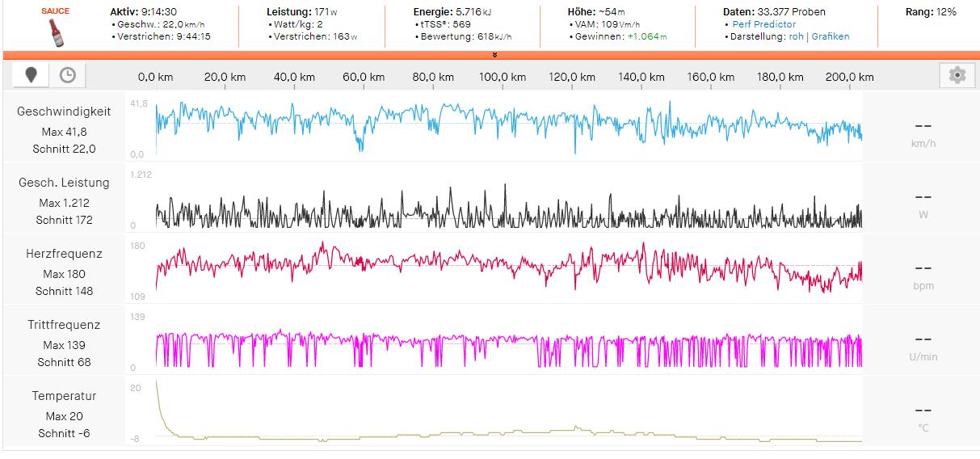The image size is (980, 459).
Task: Select the 'roh' data view link
Action: [x=797, y=36]
